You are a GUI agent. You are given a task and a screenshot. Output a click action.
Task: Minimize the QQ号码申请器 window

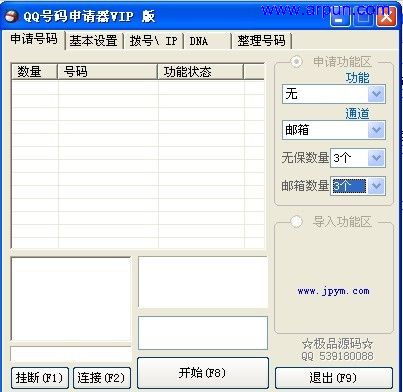[x=340, y=17]
